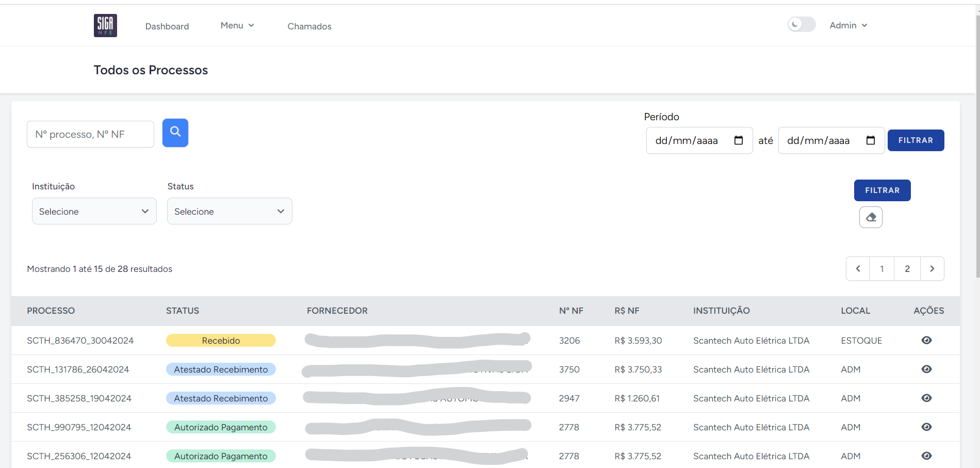Click FILTRAR button above the eraser
Image resolution: width=980 pixels, height=468 pixels.
point(883,190)
